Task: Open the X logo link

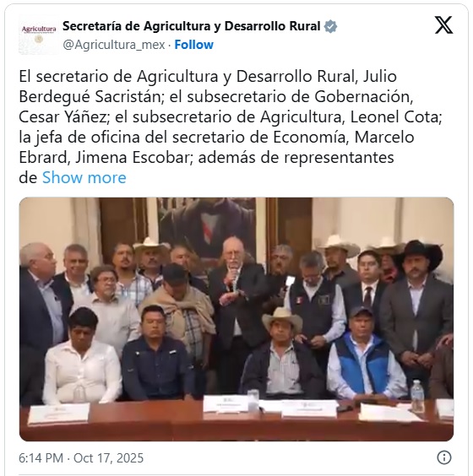Action: 443,24
